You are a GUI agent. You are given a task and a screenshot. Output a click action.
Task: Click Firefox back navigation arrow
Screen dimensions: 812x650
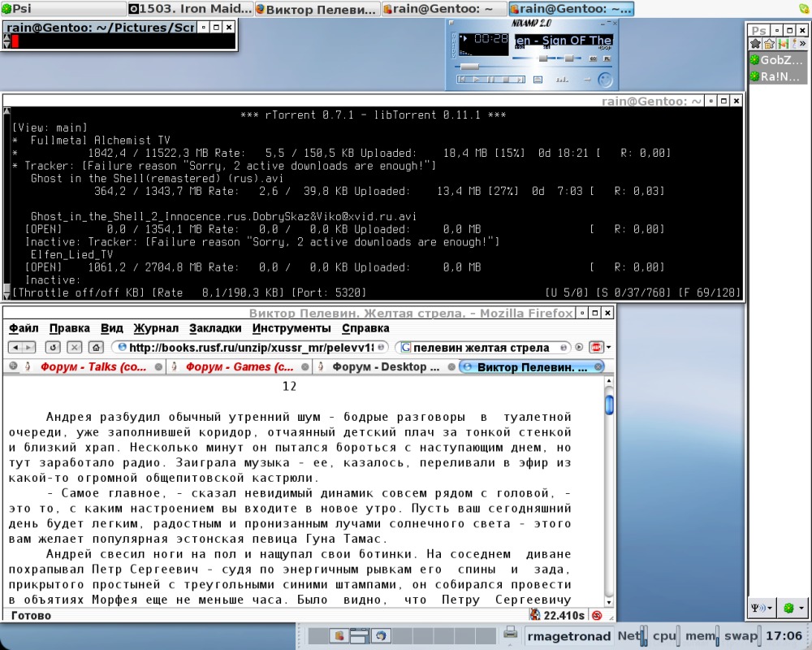coord(15,347)
